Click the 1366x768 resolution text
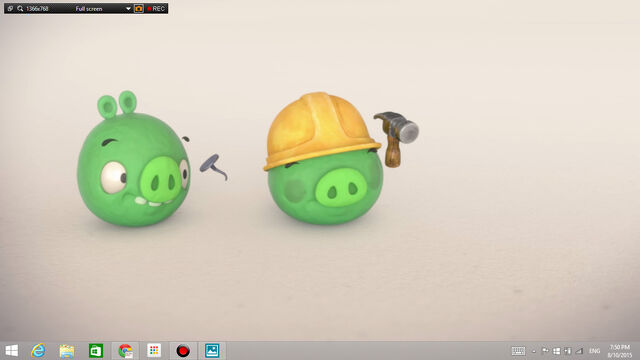Image resolution: width=640 pixels, height=360 pixels. click(x=37, y=9)
